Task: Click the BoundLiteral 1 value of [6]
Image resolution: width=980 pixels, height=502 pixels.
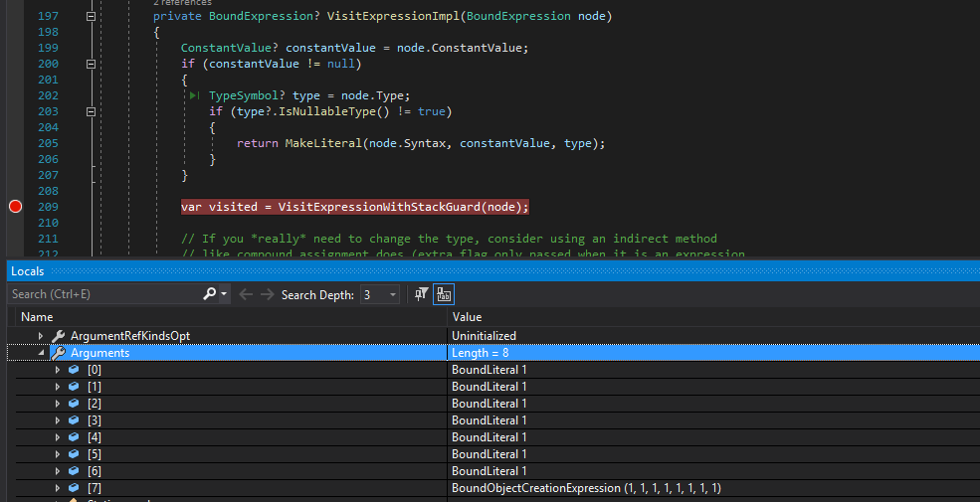Action: click(490, 471)
